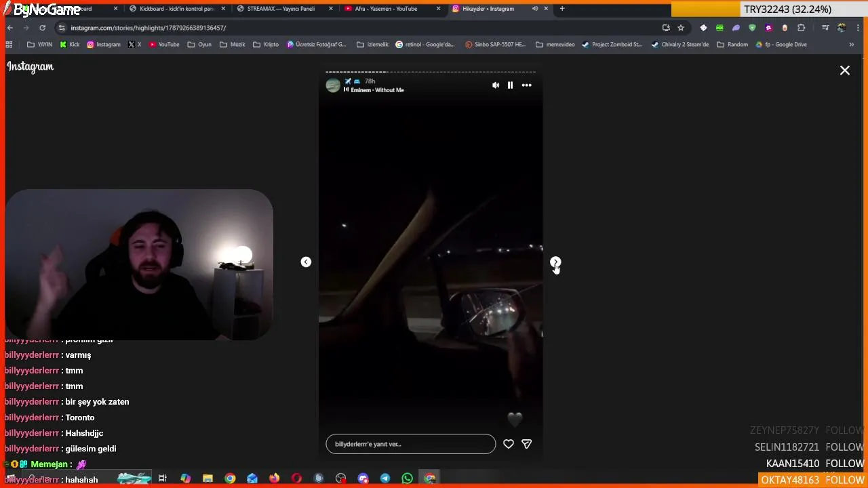Click the Instagram logo
The width and height of the screenshot is (868, 488).
point(31,66)
